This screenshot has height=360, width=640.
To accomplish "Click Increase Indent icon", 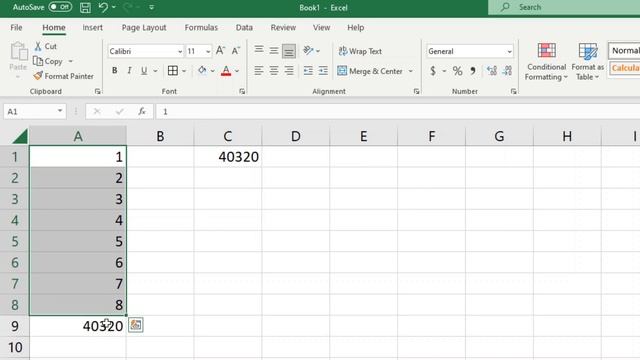I will point(323,71).
